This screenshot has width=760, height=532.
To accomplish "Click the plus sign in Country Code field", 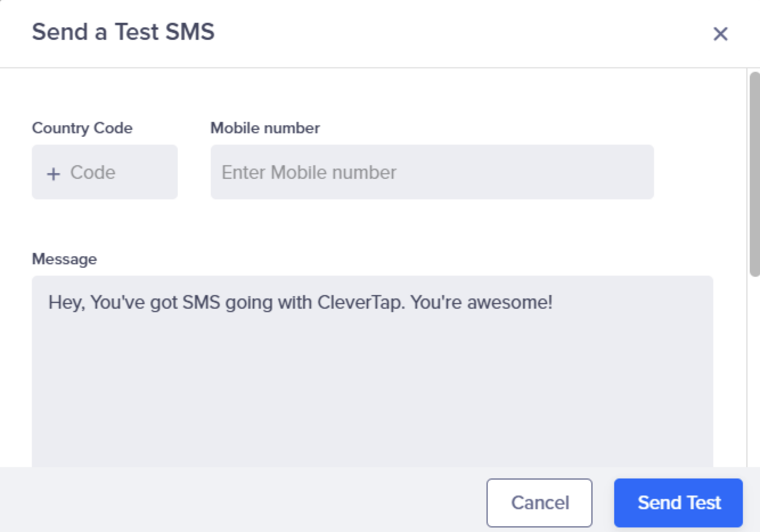I will pyautogui.click(x=54, y=173).
